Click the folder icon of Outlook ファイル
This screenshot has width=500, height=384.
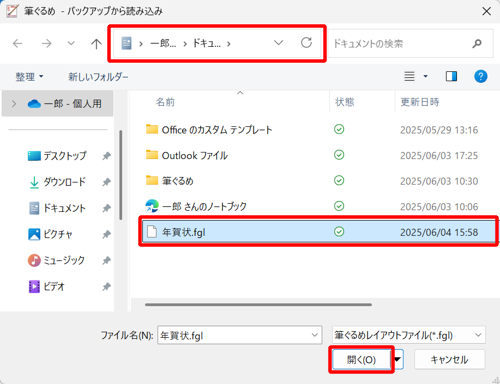click(152, 155)
